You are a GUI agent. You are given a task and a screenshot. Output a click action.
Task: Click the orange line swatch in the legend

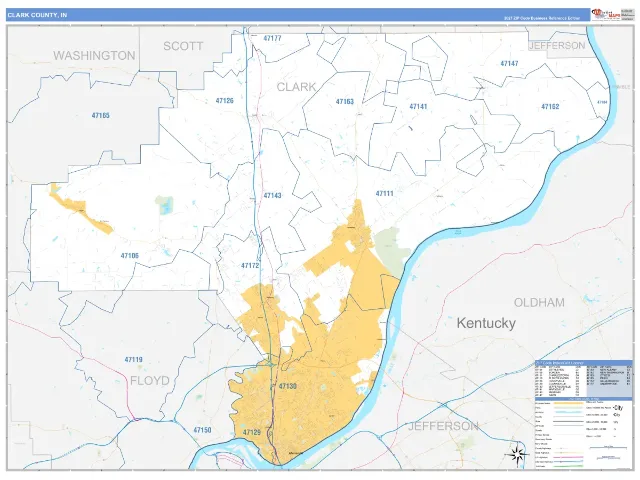pyautogui.click(x=568, y=403)
